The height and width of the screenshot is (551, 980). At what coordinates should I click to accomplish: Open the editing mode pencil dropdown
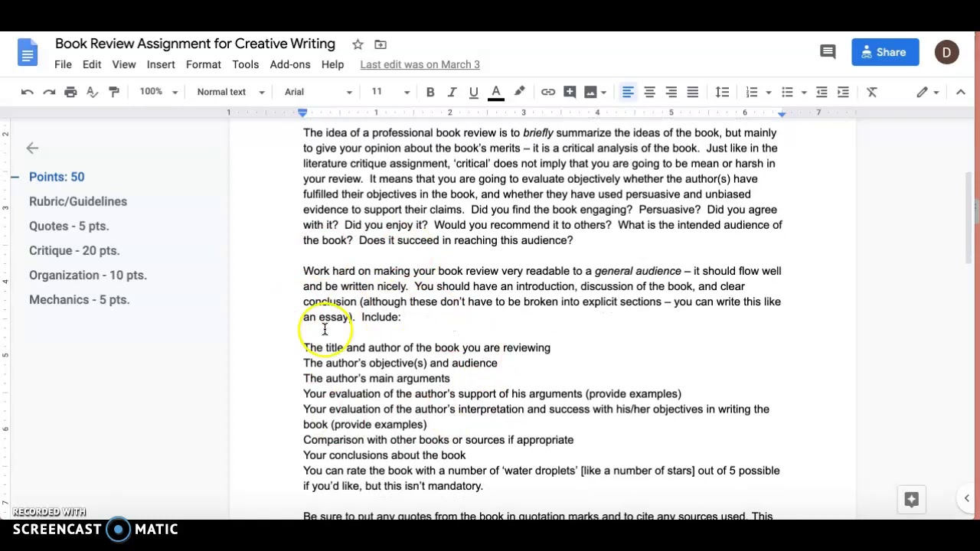[928, 92]
